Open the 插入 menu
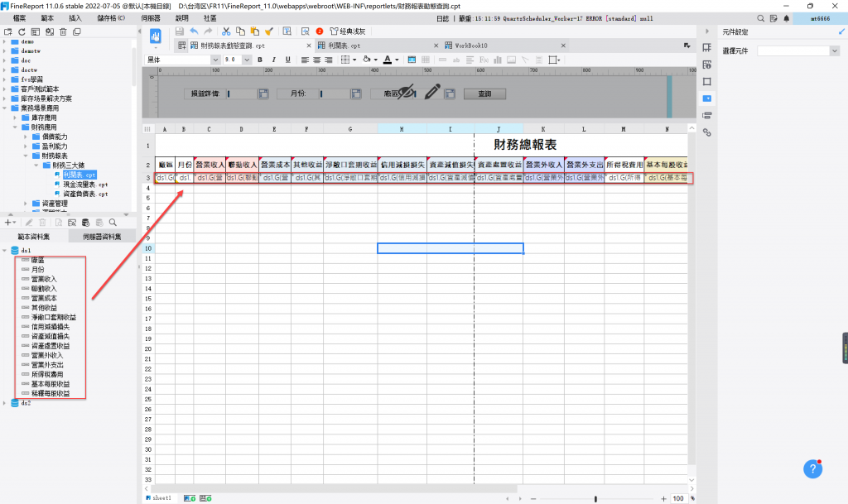Viewport: 848px width, 504px height. [75, 18]
